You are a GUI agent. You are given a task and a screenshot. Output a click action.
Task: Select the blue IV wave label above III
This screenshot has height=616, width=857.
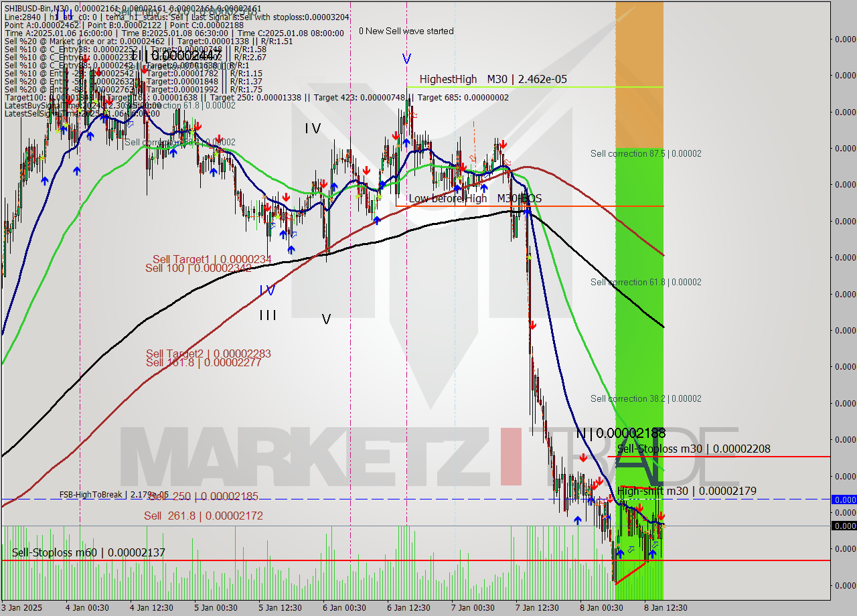(267, 291)
